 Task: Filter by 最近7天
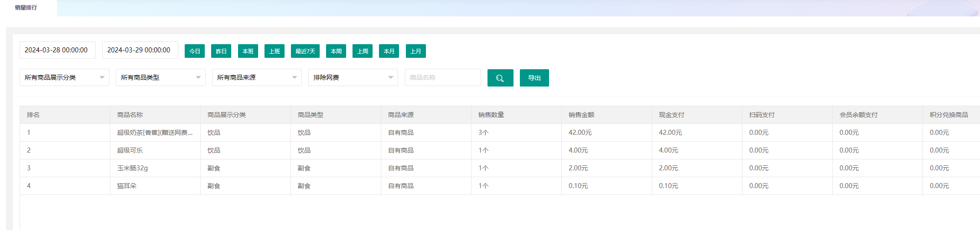(x=305, y=51)
